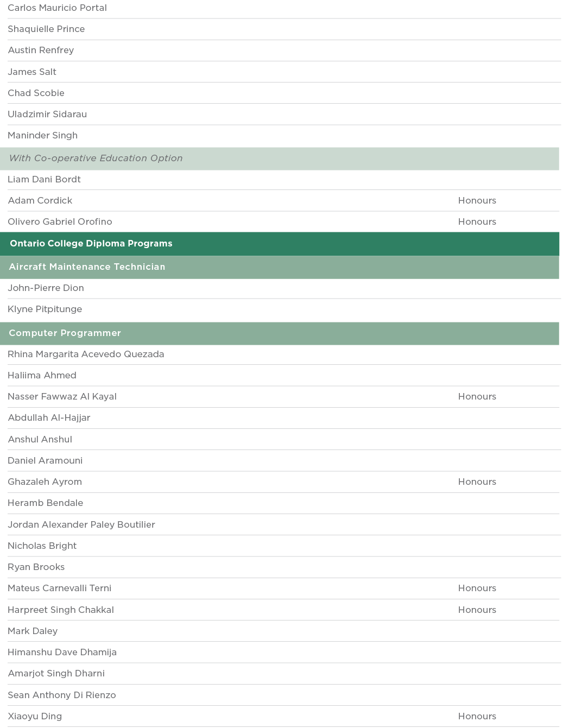Click the name Sean Anthony Di Rienzo
563x728 pixels.
[x=61, y=695]
